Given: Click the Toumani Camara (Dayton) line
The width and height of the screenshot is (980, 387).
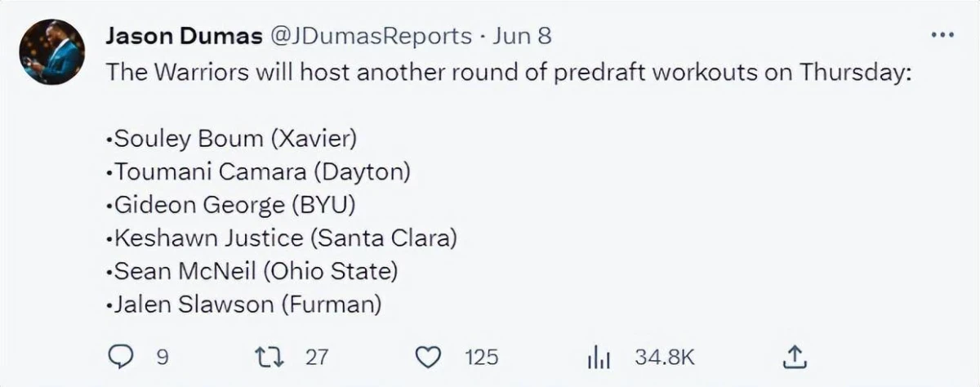Looking at the screenshot, I should pyautogui.click(x=258, y=171).
